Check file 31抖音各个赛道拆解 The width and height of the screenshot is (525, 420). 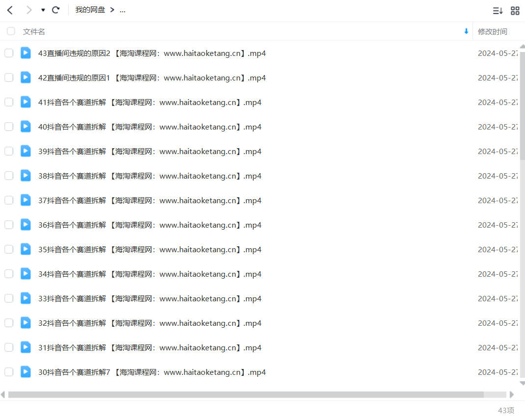tap(9, 347)
